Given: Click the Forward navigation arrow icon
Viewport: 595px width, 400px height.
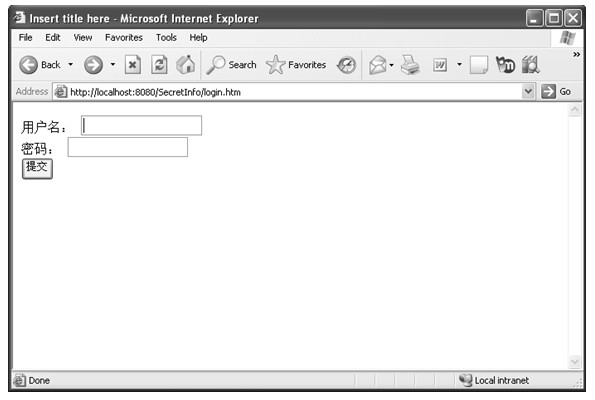Looking at the screenshot, I should [x=93, y=65].
